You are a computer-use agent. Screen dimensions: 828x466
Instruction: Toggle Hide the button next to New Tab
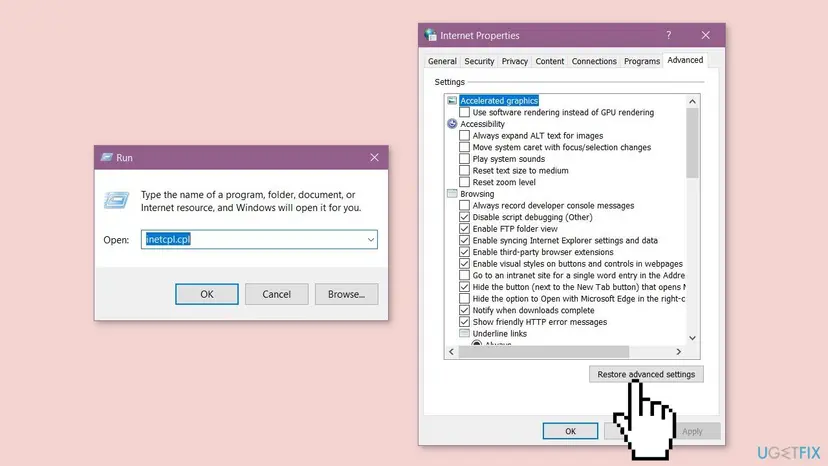pyautogui.click(x=464, y=286)
